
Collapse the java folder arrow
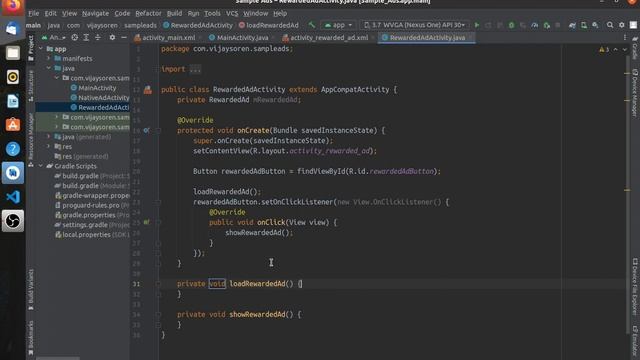(49, 68)
